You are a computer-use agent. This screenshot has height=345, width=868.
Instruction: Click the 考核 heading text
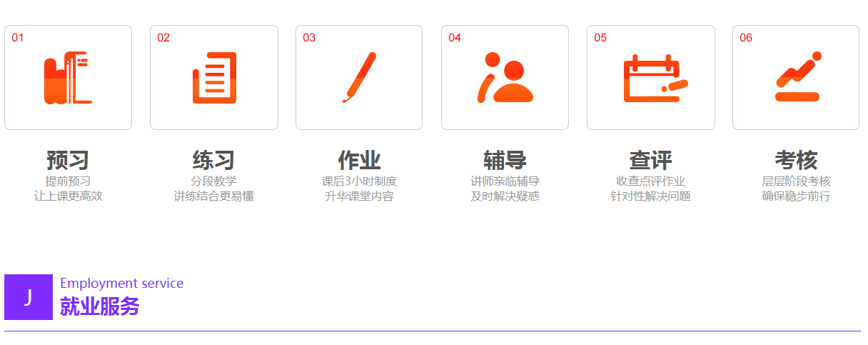point(796,160)
